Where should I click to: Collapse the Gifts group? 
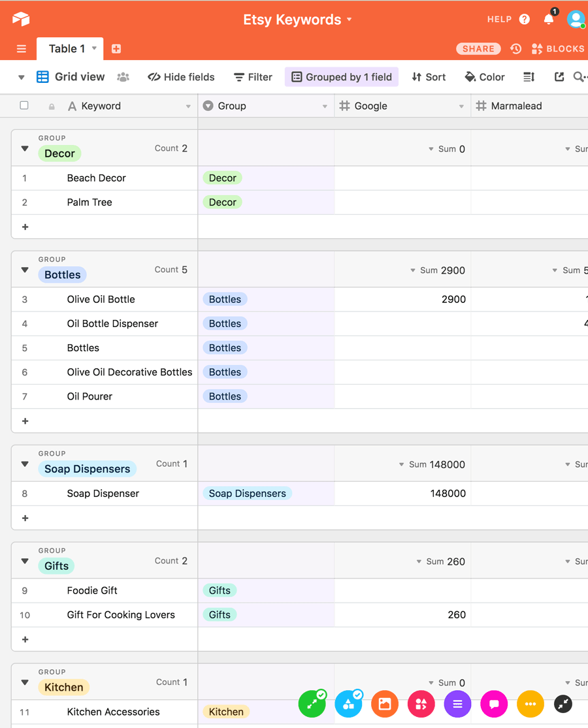[25, 561]
